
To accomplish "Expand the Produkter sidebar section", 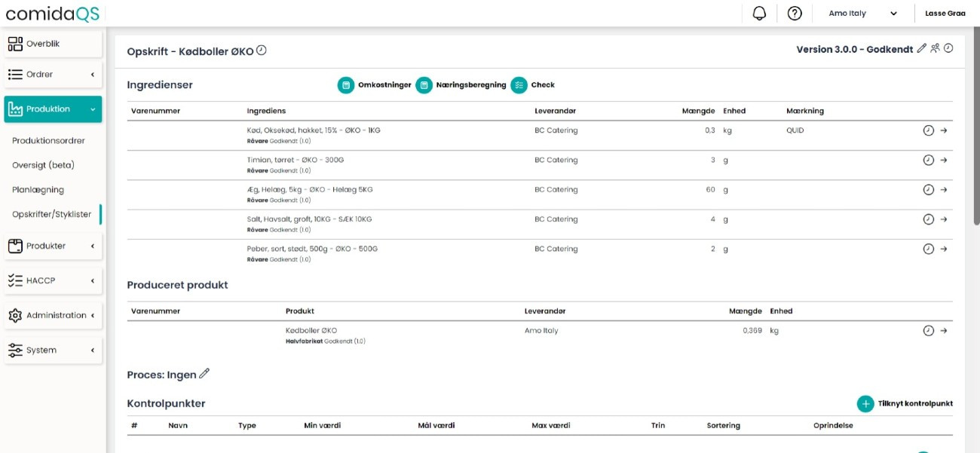I will 51,245.
